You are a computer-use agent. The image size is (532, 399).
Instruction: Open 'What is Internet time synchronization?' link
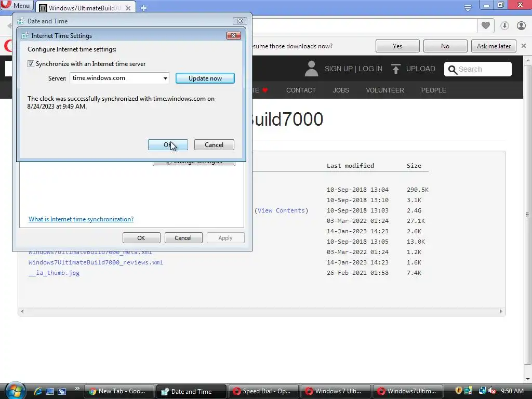(x=81, y=219)
